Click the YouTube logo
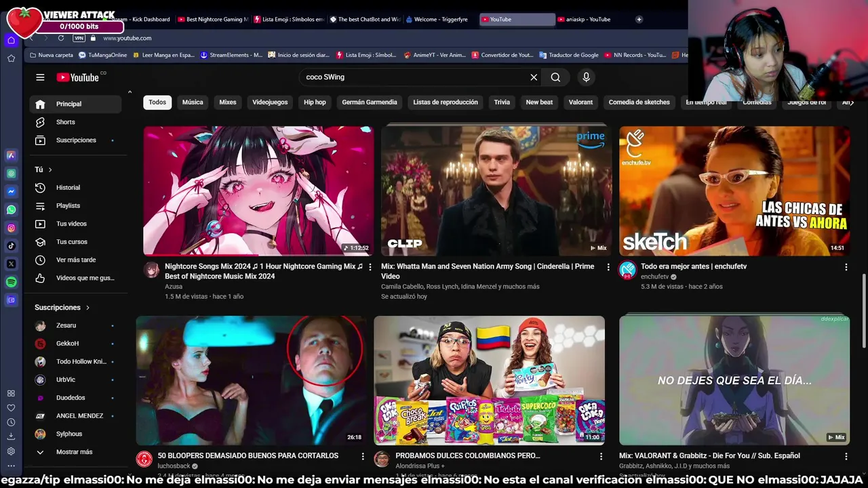This screenshot has height=488, width=868. point(78,77)
